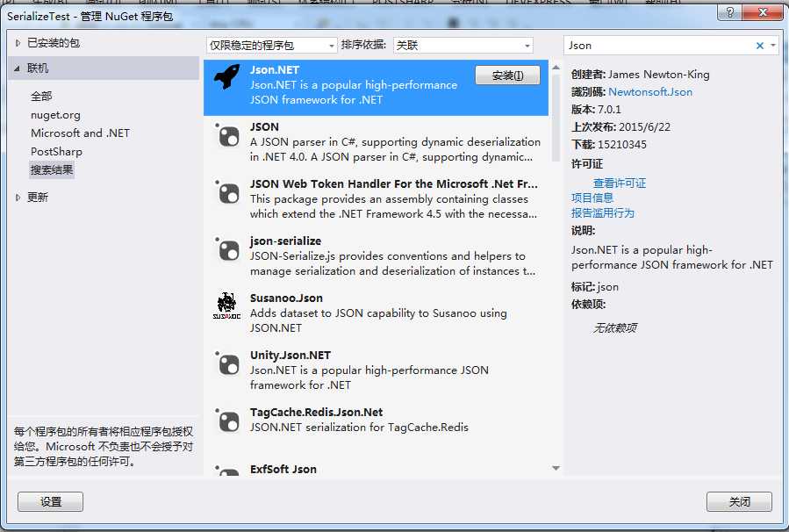This screenshot has width=789, height=532.
Task: Open the search box history dropdown arrow
Action: 773,46
